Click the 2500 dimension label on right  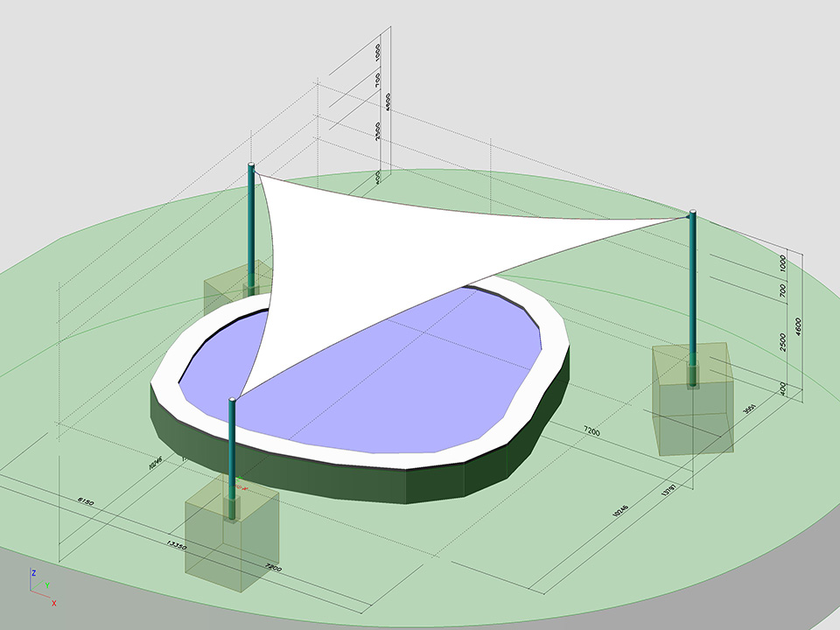click(x=783, y=342)
